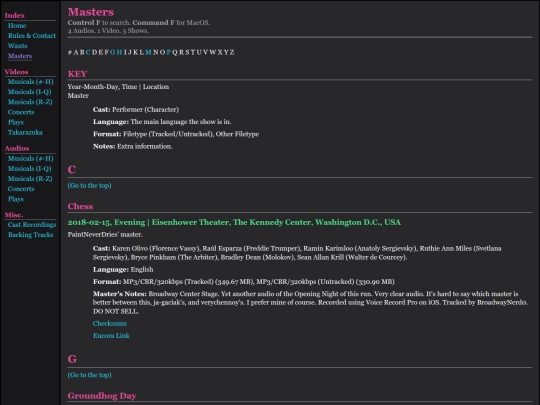Open Musicals (R-Z) under Videos
Screen dimensions: 540x405
click(x=30, y=102)
